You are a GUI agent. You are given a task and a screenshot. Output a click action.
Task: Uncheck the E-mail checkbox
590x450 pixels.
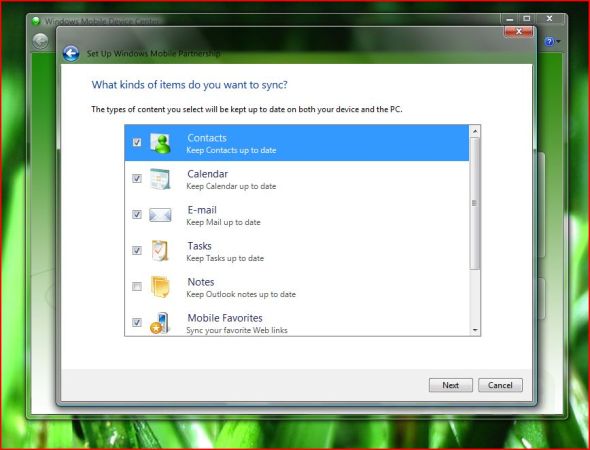click(137, 214)
